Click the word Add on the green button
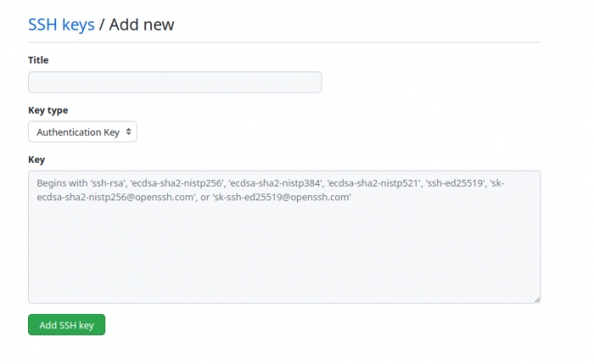 [48, 325]
